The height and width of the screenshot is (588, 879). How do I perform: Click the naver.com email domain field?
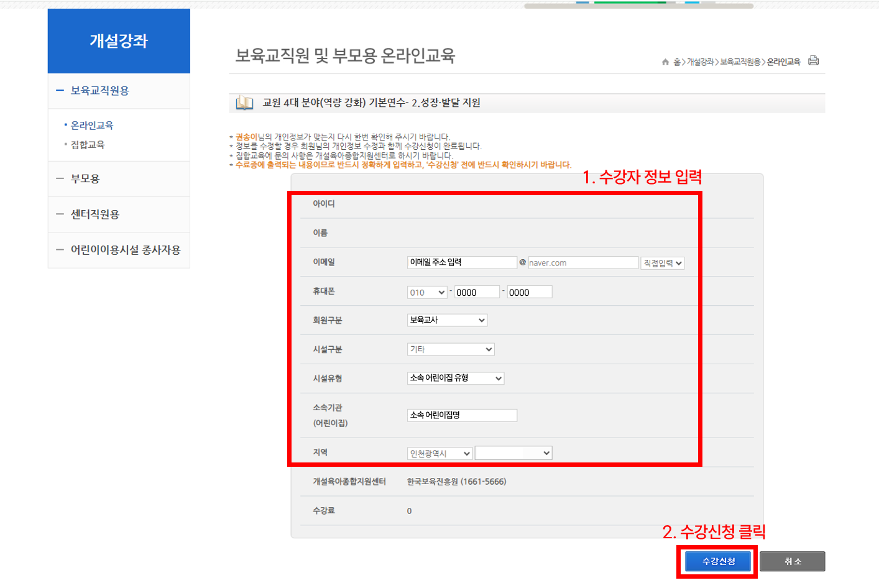tap(582, 263)
